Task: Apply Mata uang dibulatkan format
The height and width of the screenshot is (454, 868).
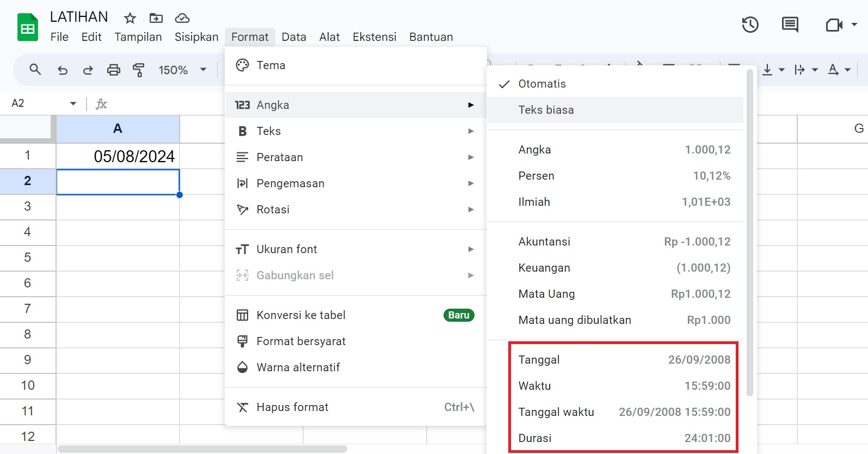Action: tap(615, 320)
